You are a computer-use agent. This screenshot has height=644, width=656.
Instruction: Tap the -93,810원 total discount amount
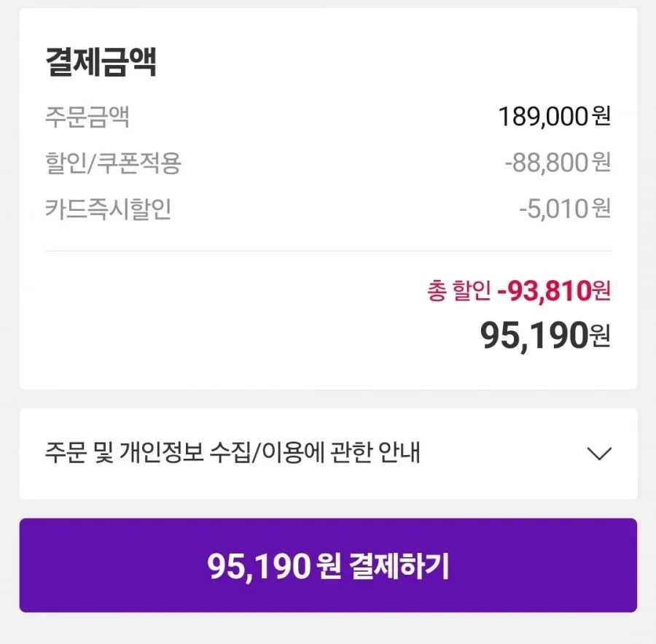(x=554, y=290)
